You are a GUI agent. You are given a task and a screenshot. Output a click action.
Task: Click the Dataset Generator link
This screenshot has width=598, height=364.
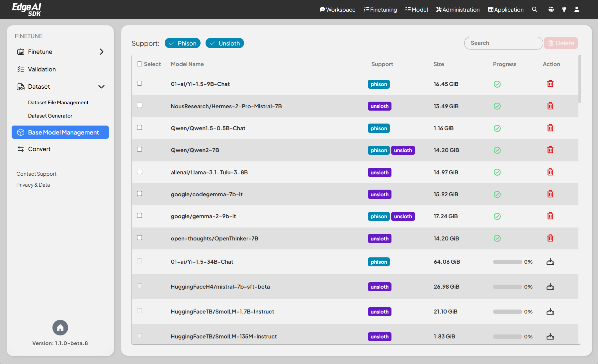point(50,116)
